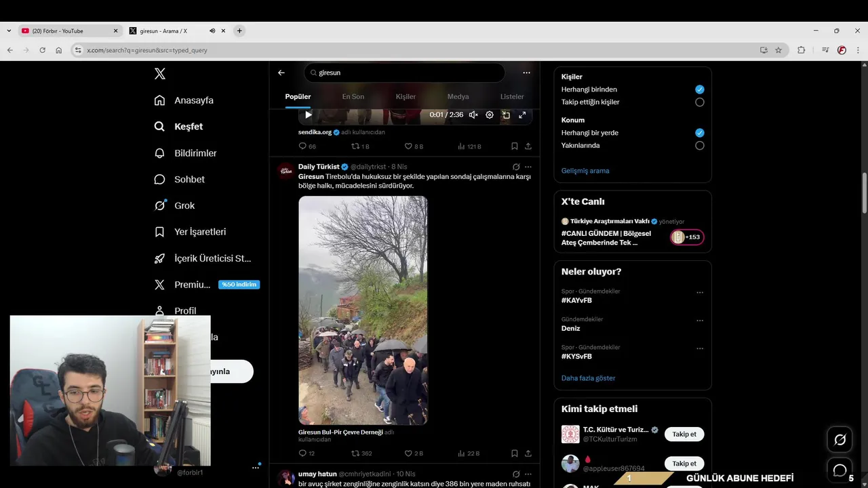Select Herhangi birinden radio option

point(700,89)
